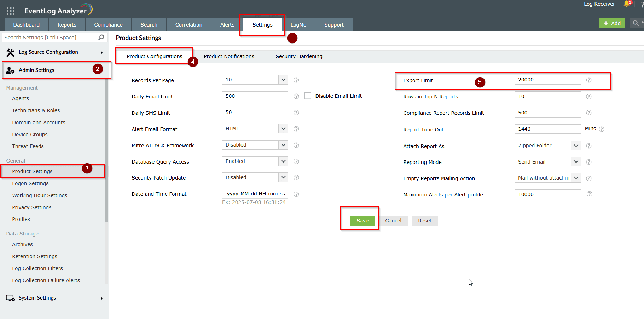The width and height of the screenshot is (644, 319).
Task: Open help for Reporting Mode
Action: click(589, 162)
